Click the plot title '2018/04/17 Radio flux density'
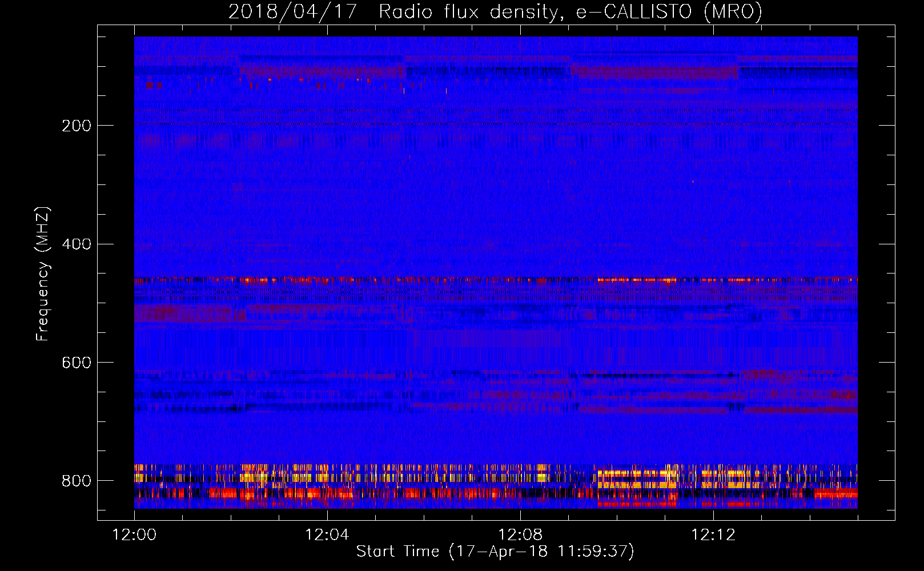The width and height of the screenshot is (924, 571). point(495,12)
